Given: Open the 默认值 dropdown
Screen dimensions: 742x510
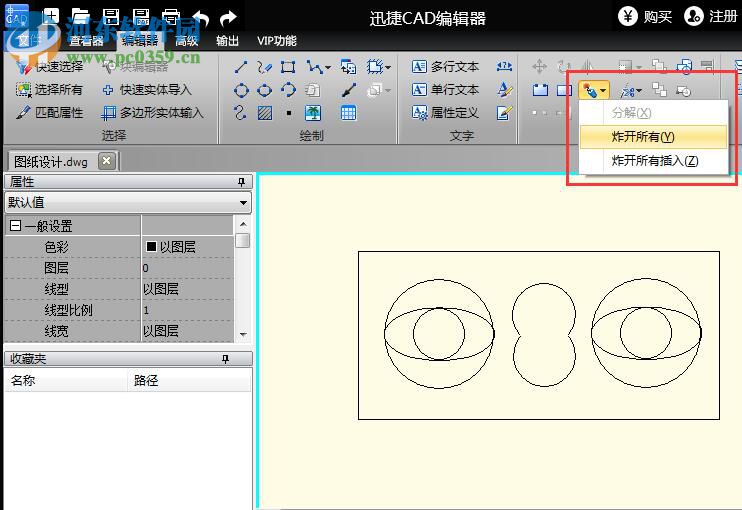Looking at the screenshot, I should [243, 203].
